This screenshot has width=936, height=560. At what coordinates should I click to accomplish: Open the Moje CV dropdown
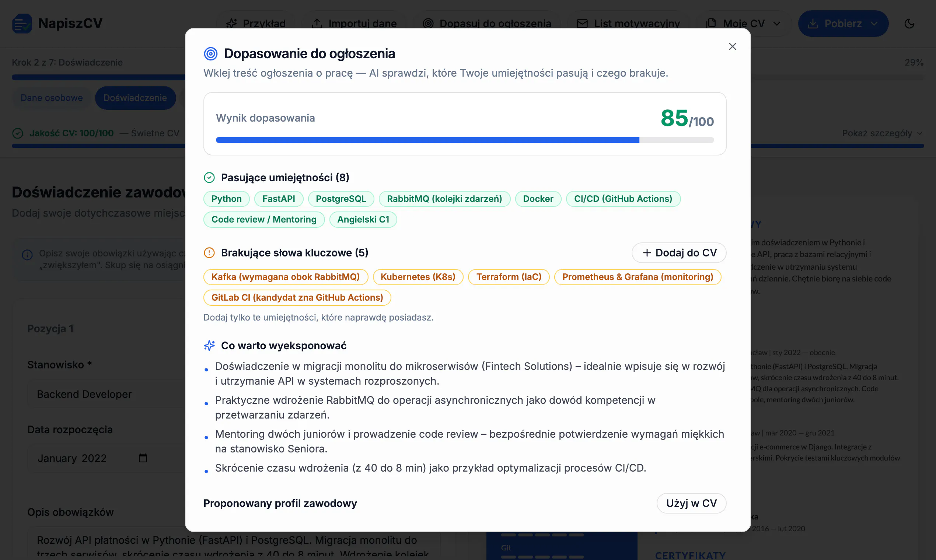pos(743,24)
